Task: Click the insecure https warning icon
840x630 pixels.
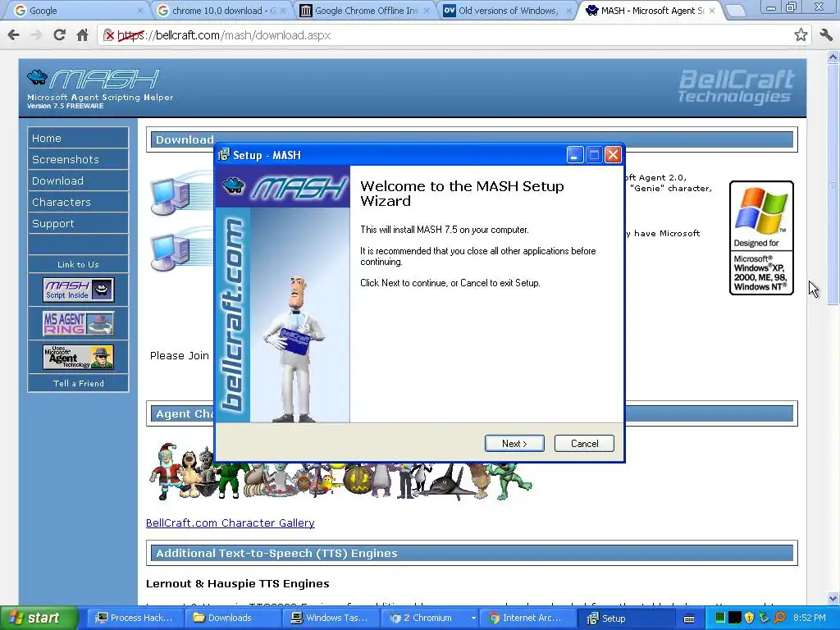Action: [x=109, y=35]
